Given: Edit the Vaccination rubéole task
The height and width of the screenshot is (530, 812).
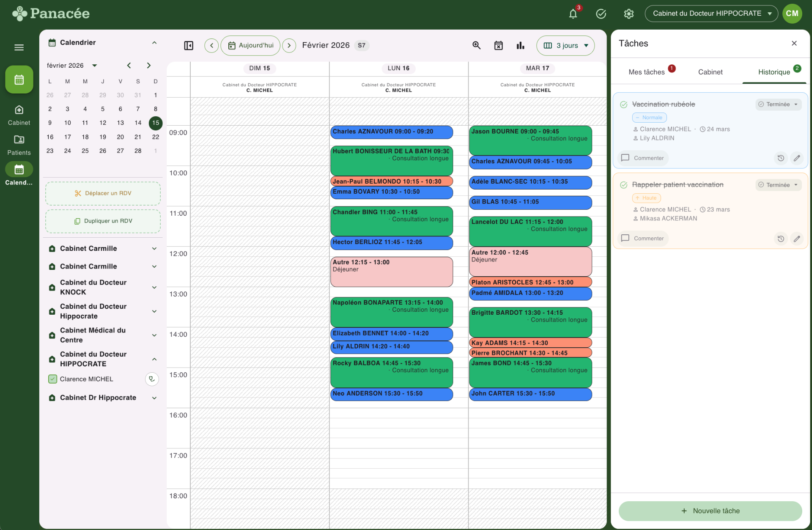Looking at the screenshot, I should pyautogui.click(x=797, y=158).
